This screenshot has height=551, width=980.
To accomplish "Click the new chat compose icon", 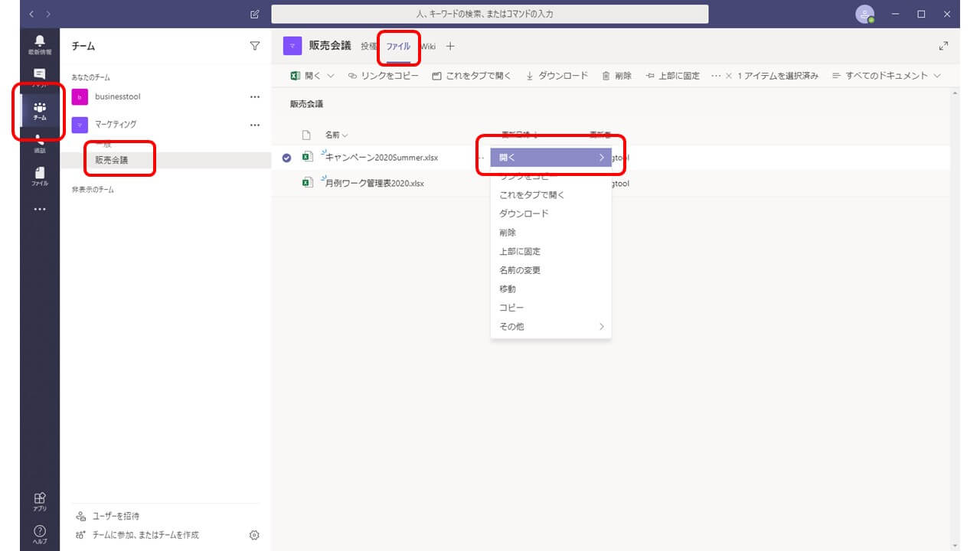I will 255,14.
